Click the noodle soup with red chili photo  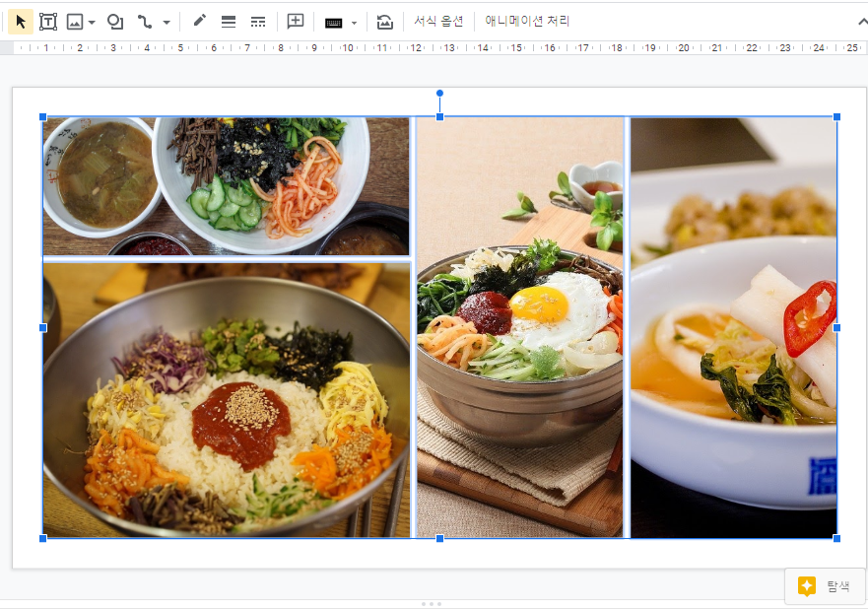[x=733, y=327]
